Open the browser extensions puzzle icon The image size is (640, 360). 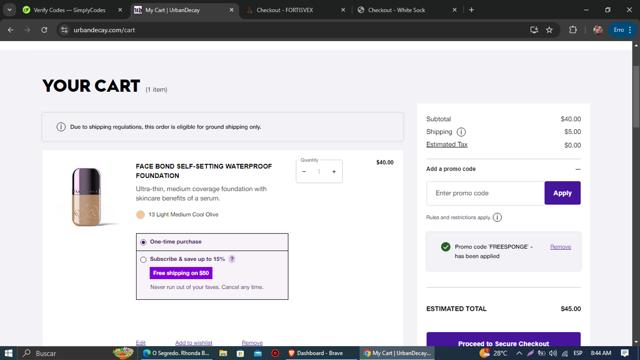coord(573,30)
